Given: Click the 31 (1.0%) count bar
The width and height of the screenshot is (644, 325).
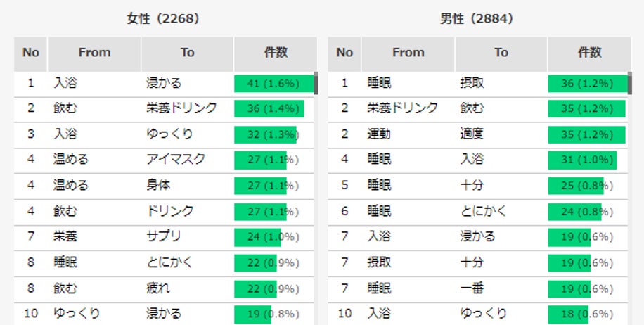Looking at the screenshot, I should point(582,160).
